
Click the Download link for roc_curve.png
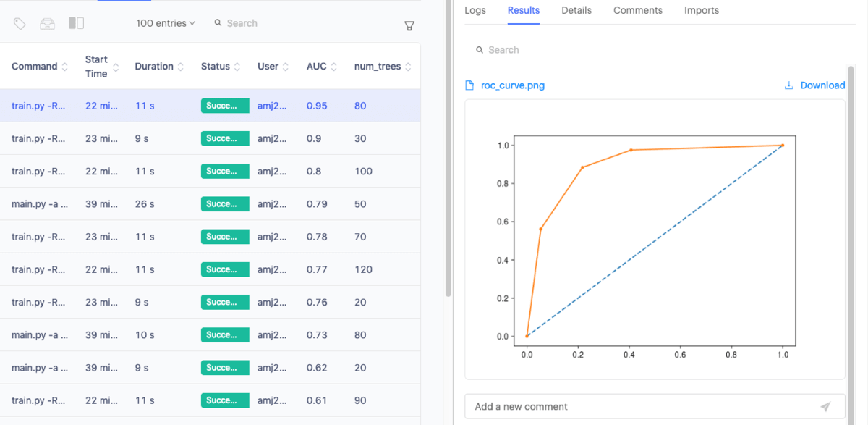click(x=821, y=85)
